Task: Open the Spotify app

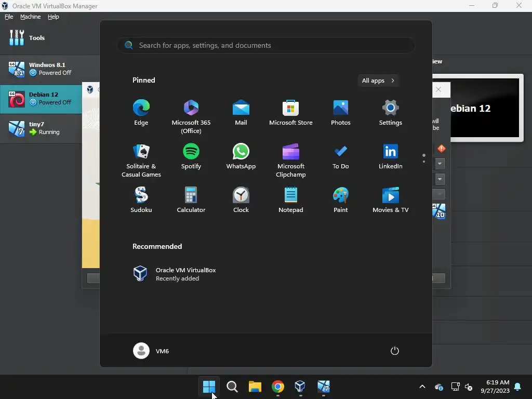Action: (x=191, y=156)
